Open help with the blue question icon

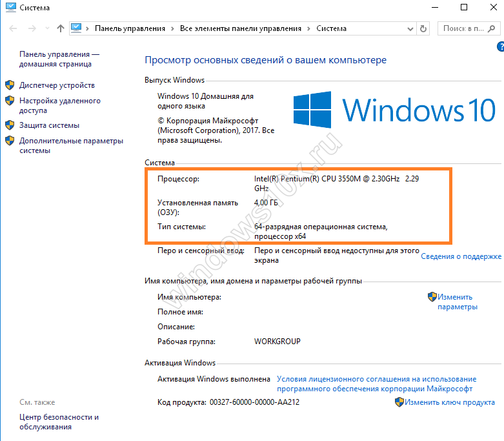[501, 46]
